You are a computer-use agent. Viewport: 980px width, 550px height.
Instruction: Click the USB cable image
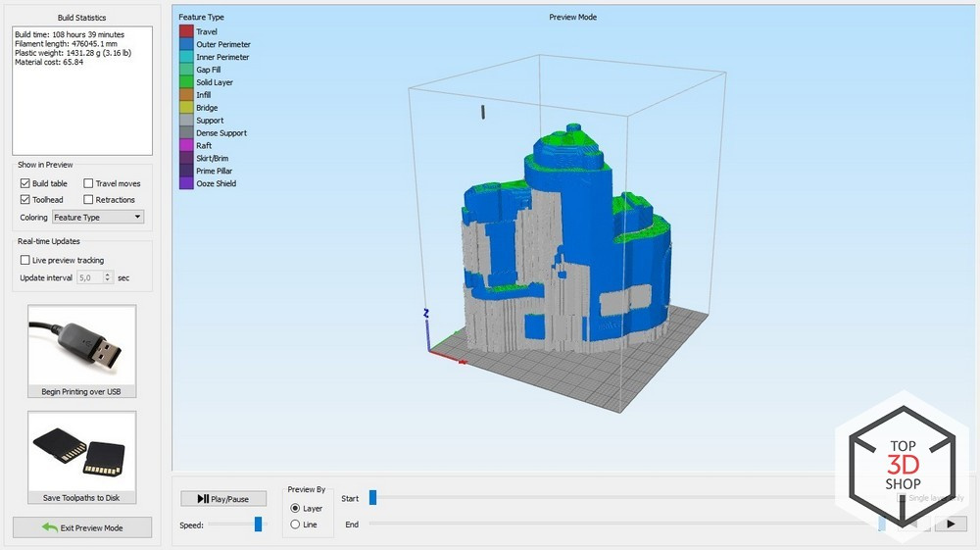(82, 345)
